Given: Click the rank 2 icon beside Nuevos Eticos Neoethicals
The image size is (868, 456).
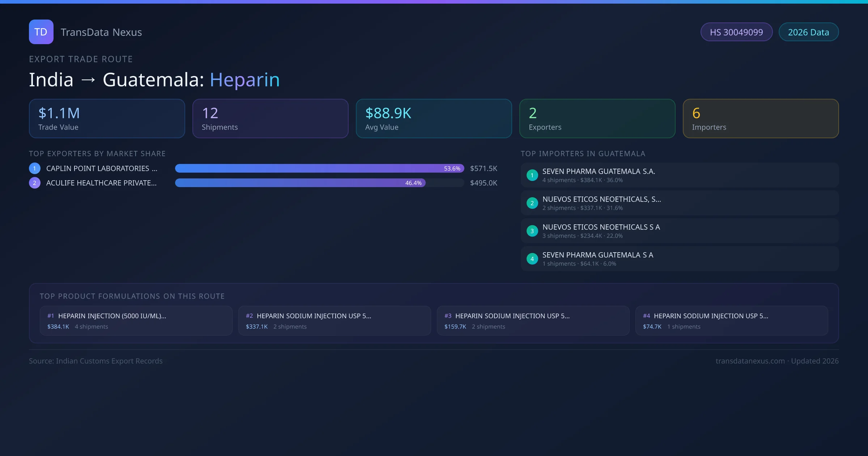Looking at the screenshot, I should pyautogui.click(x=532, y=203).
